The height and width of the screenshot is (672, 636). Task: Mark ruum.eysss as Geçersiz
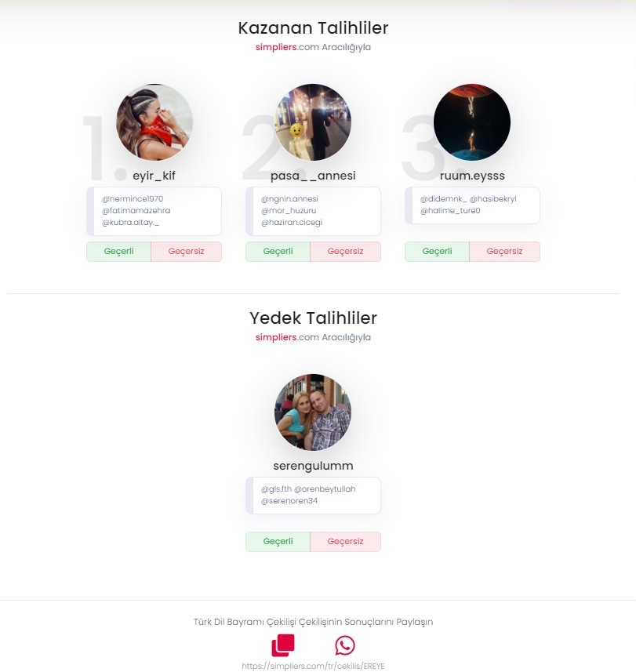click(504, 252)
